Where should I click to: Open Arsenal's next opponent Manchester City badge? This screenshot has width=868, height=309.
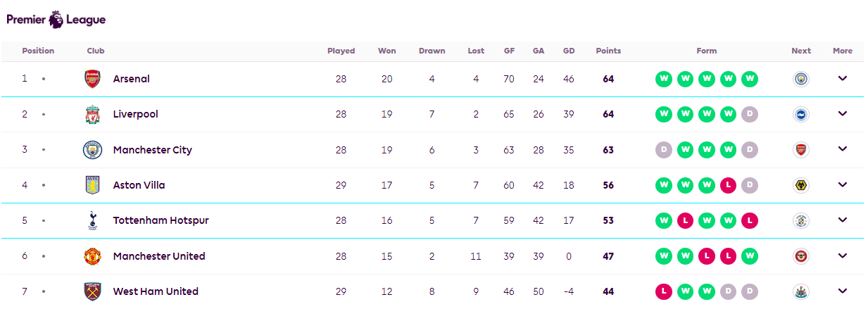tap(801, 79)
